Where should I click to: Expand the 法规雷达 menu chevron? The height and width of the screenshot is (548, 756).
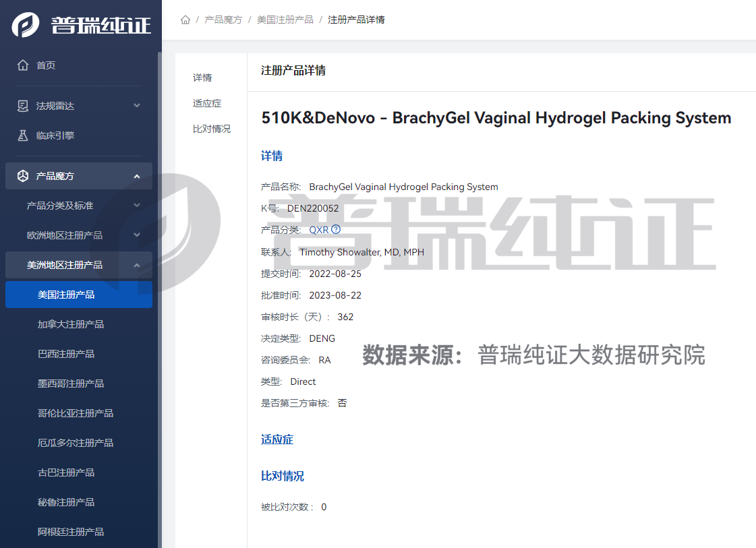(137, 106)
